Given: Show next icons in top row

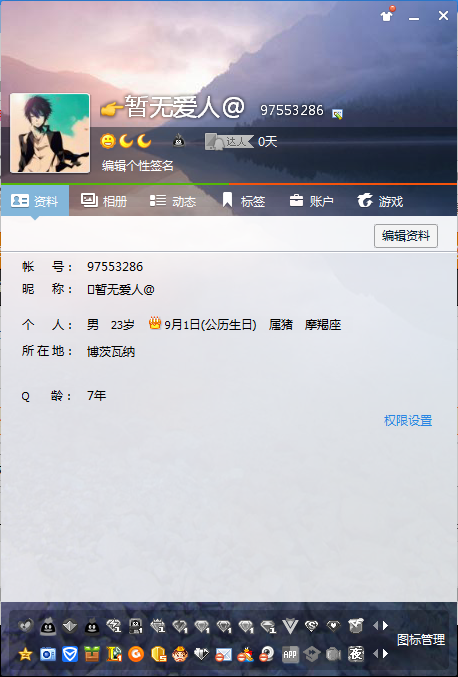Looking at the screenshot, I should [x=385, y=625].
